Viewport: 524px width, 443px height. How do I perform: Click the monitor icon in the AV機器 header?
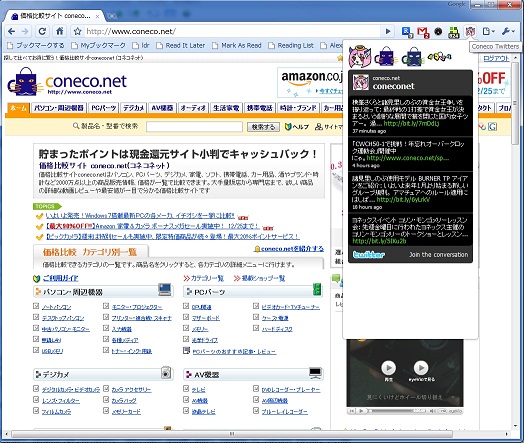coord(315,373)
